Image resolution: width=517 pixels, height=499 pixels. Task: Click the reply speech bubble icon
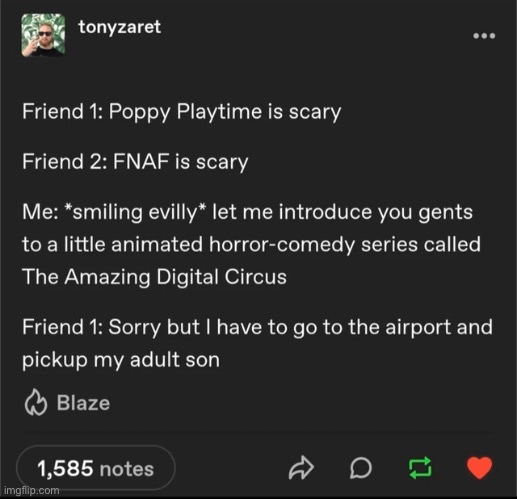coord(361,468)
